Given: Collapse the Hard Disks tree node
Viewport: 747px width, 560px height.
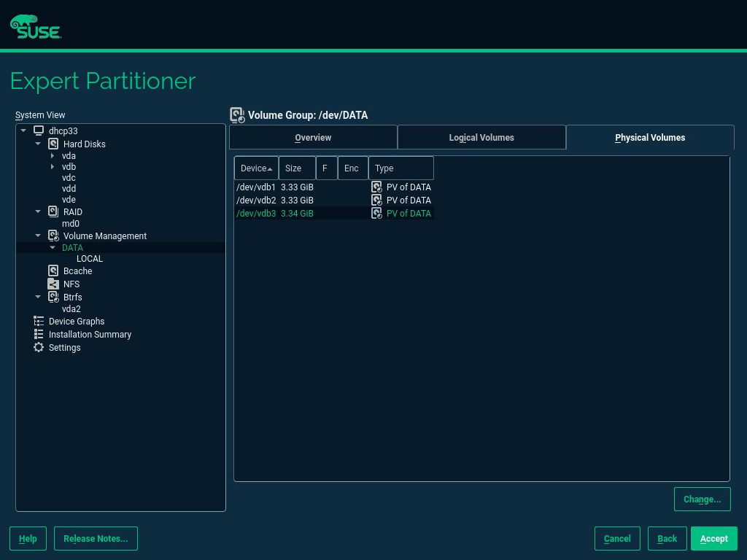Looking at the screenshot, I should [38, 144].
